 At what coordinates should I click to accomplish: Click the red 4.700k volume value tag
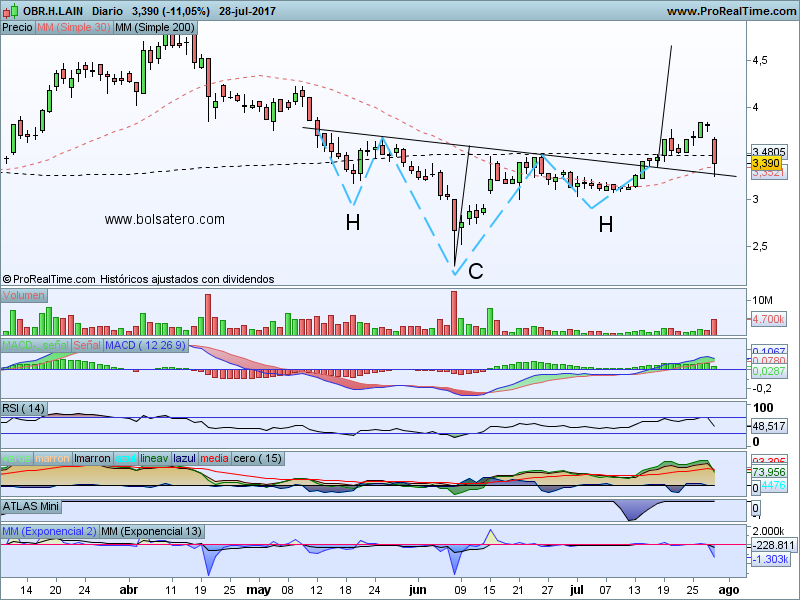tap(769, 320)
